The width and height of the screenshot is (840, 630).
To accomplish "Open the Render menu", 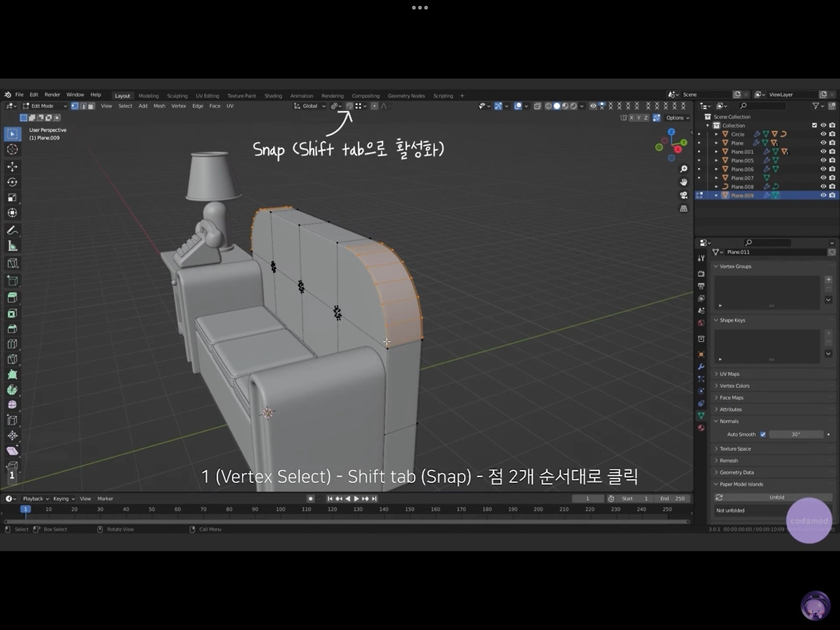I will pyautogui.click(x=52, y=94).
